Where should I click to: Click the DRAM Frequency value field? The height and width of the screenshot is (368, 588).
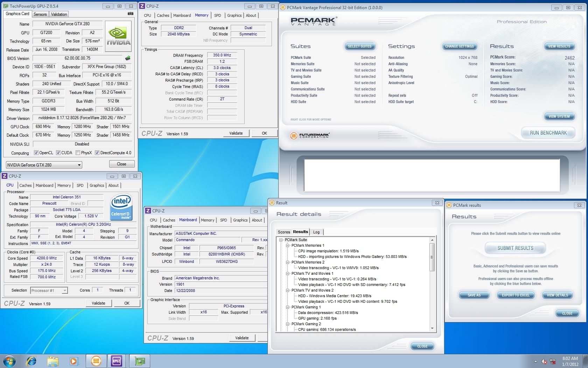click(222, 55)
